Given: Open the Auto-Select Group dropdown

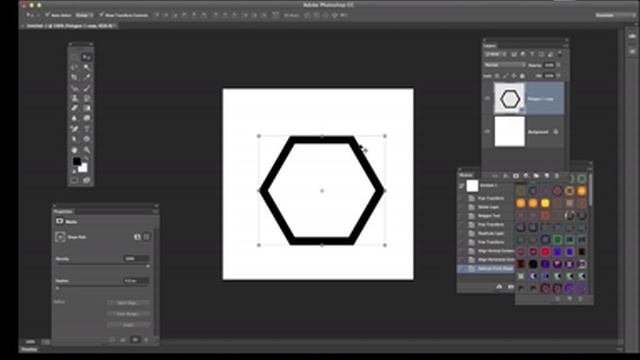Looking at the screenshot, I should [x=84, y=15].
